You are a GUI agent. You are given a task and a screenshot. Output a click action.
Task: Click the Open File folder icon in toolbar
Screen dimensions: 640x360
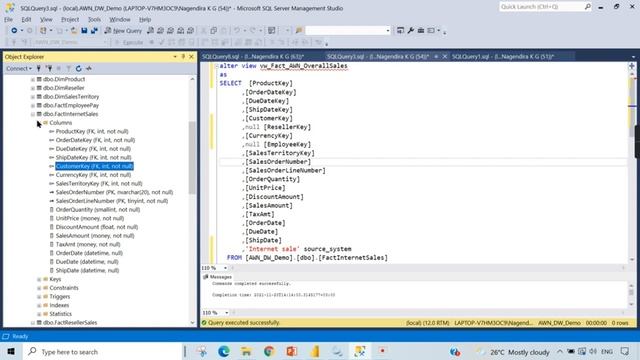pyautogui.click(x=74, y=31)
